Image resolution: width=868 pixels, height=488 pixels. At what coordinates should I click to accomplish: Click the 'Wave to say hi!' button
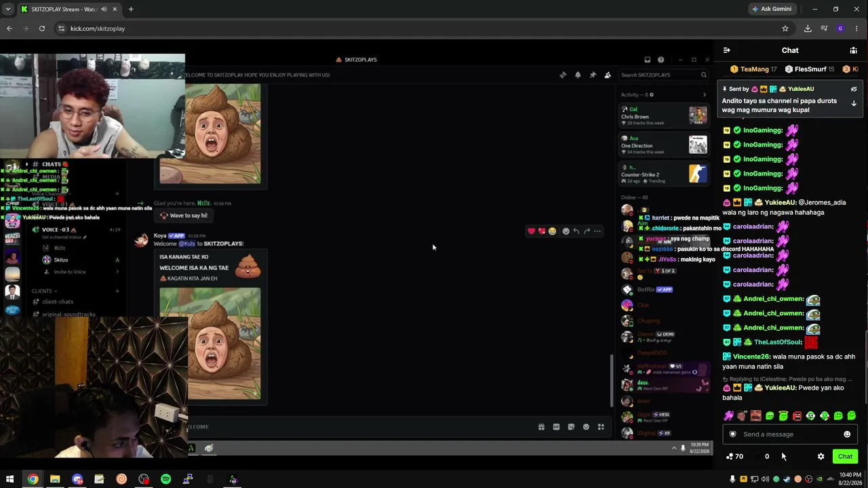(184, 216)
